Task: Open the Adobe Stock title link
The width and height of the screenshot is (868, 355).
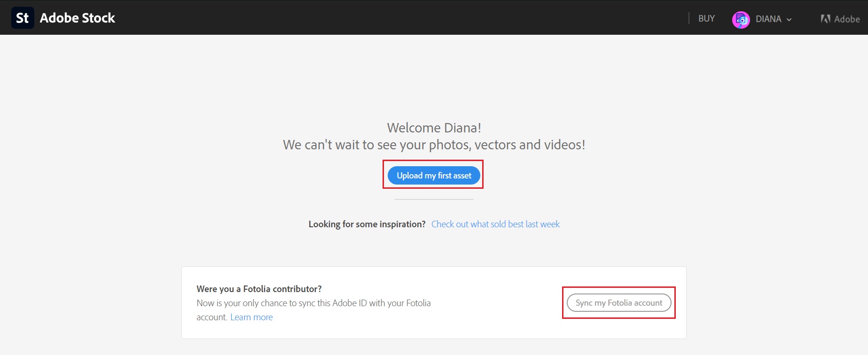Action: pyautogui.click(x=78, y=18)
